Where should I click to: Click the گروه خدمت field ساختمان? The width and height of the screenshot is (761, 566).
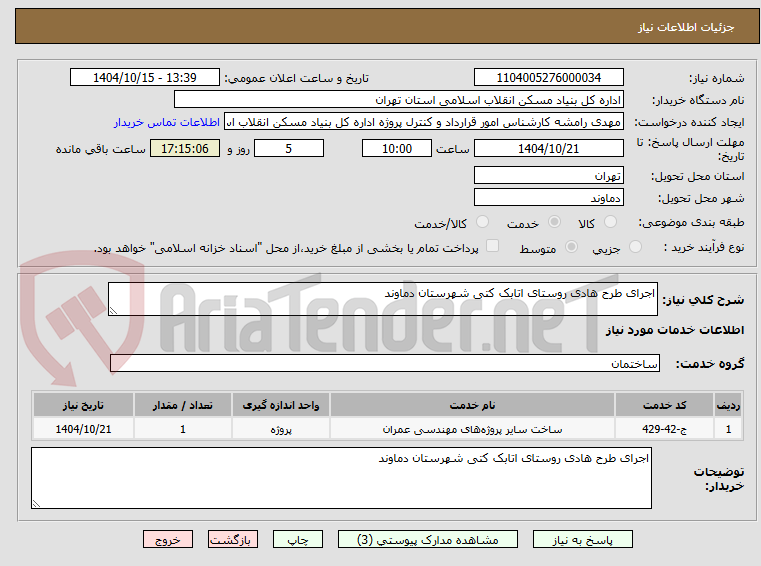[x=384, y=363]
